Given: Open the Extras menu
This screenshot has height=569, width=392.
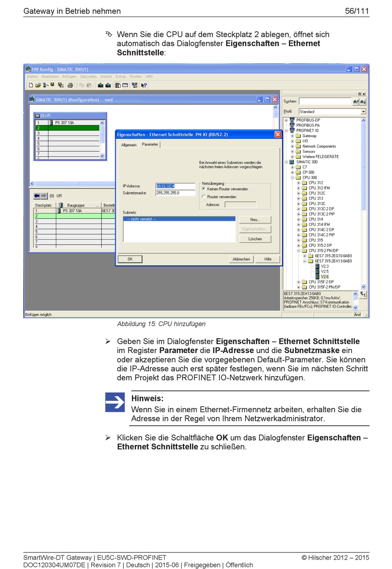Looking at the screenshot, I should (120, 76).
